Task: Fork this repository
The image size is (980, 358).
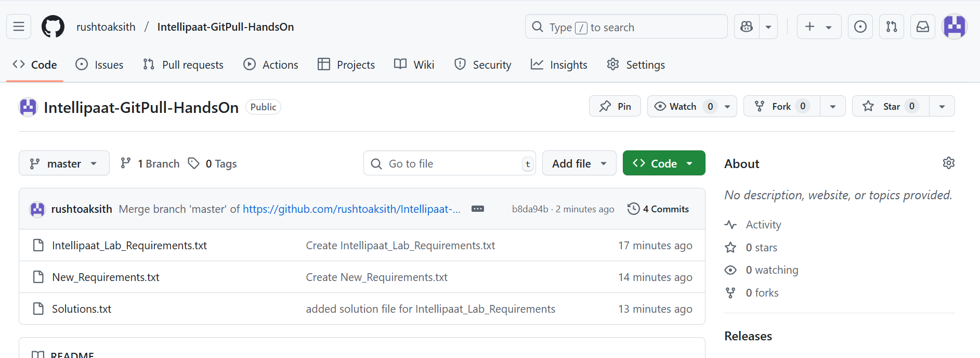Action: (782, 106)
